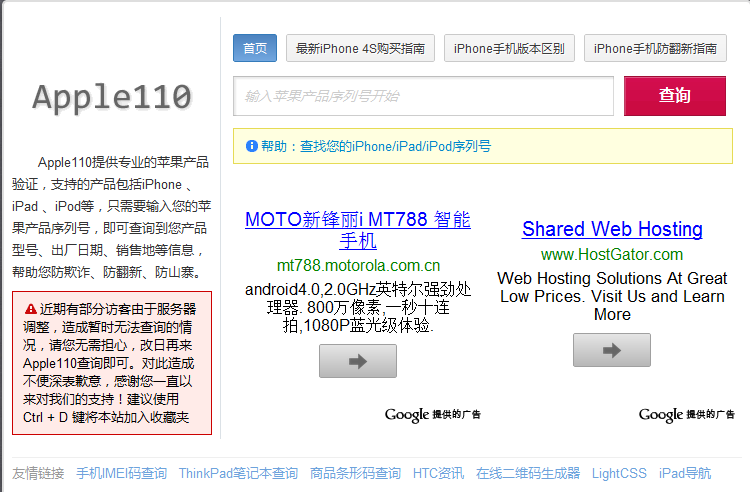Open help link 查找您的iPhone/iPad/iPod序列号
This screenshot has height=492, width=750.
(395, 146)
